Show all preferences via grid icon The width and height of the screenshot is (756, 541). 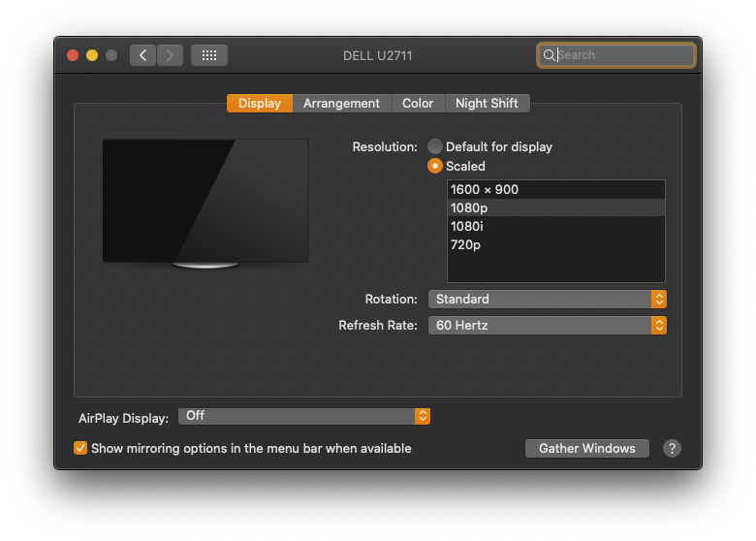click(x=208, y=55)
